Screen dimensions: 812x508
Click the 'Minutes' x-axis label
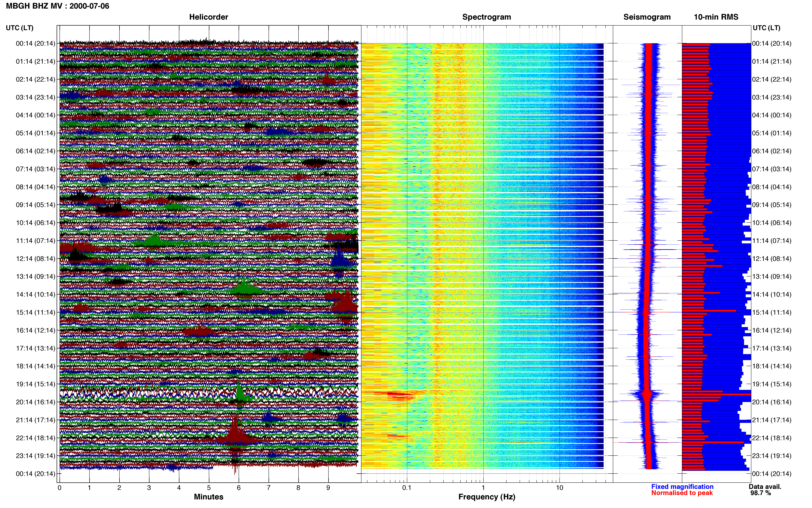pos(209,497)
